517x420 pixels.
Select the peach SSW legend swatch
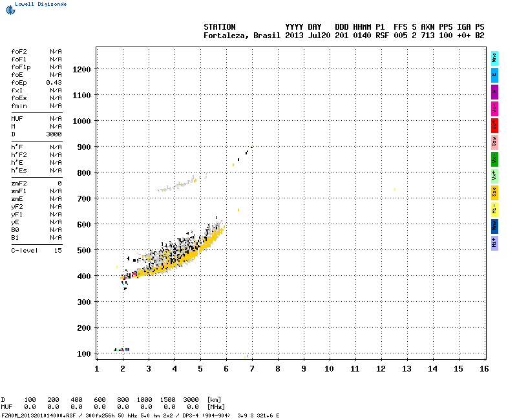pyautogui.click(x=494, y=142)
